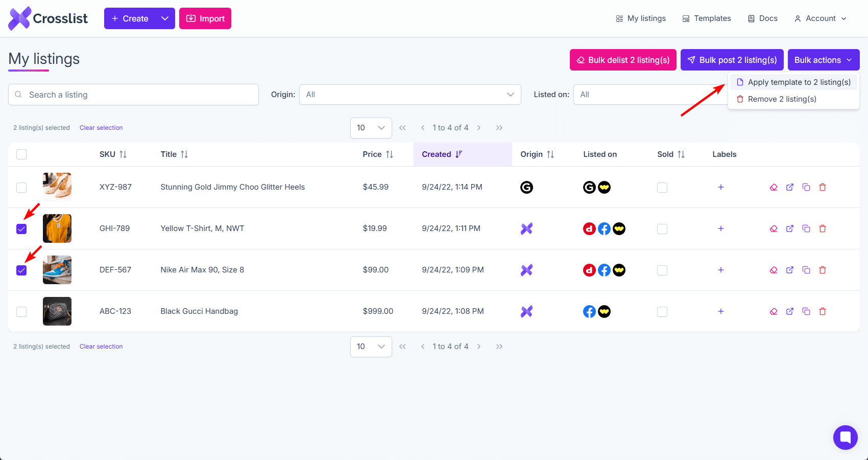This screenshot has width=868, height=460.
Task: Mark XYZ-987 as sold
Action: point(662,187)
